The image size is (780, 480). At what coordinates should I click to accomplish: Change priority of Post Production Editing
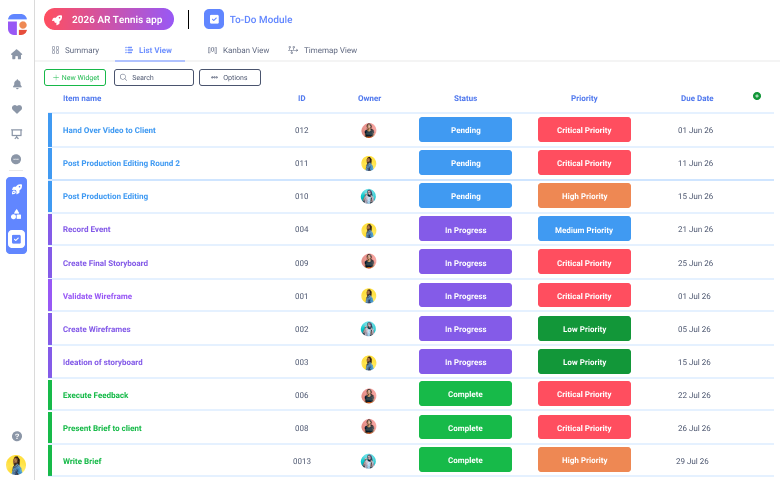[x=584, y=196]
